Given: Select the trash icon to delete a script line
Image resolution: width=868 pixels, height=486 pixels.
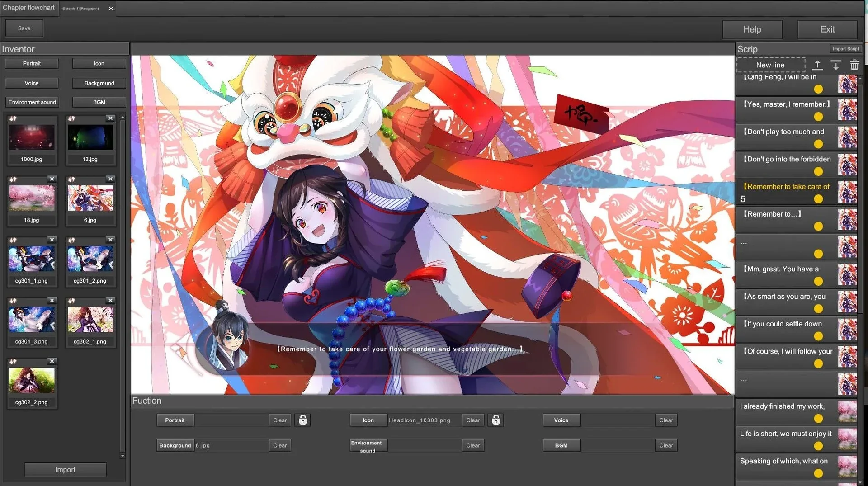Looking at the screenshot, I should click(854, 65).
